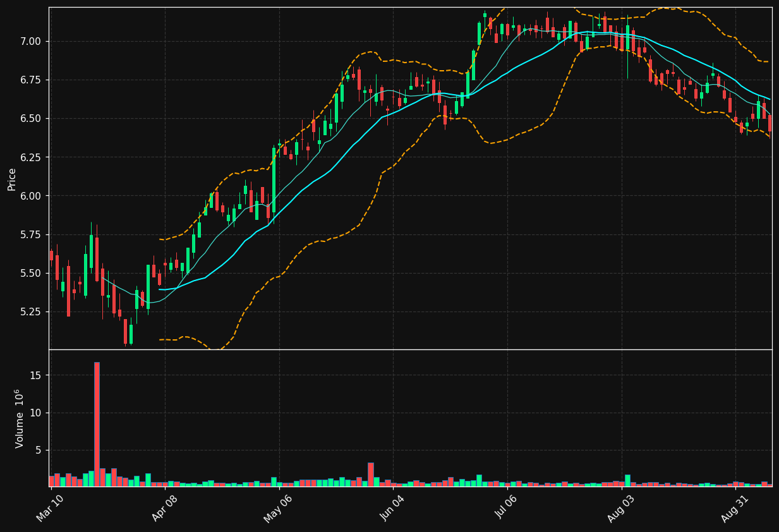Viewport: 779px width, 532px height.
Task: Click the 5.75 price axis label
Action: [x=30, y=234]
